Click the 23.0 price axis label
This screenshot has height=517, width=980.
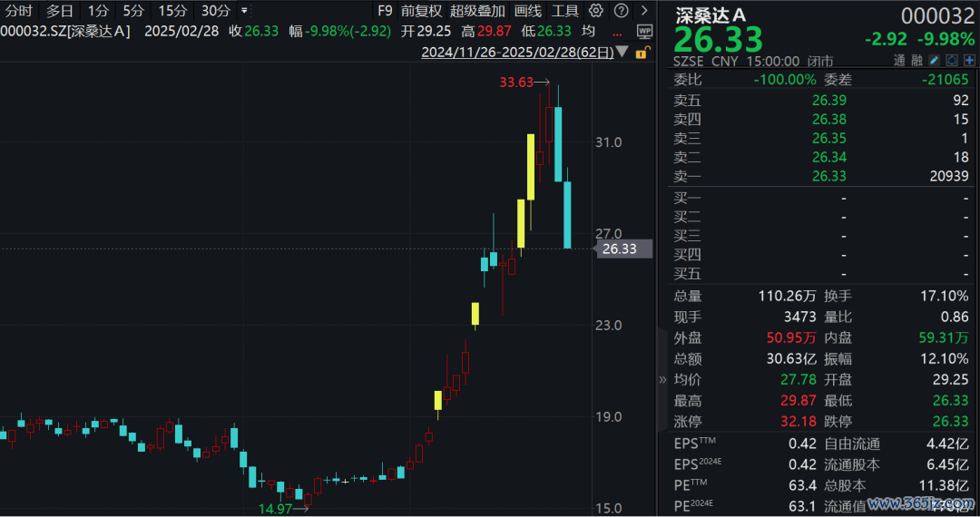608,326
